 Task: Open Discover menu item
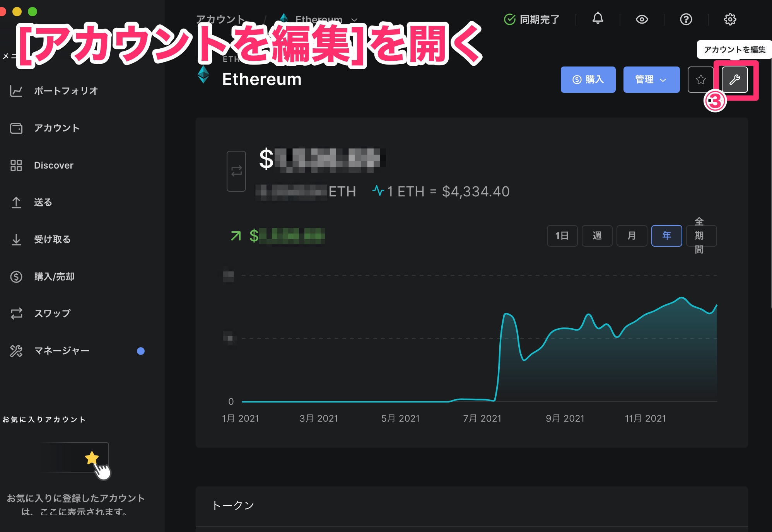(54, 165)
